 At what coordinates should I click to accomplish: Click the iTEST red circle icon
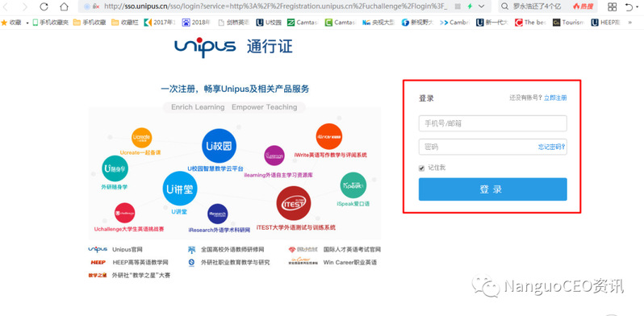click(x=294, y=203)
